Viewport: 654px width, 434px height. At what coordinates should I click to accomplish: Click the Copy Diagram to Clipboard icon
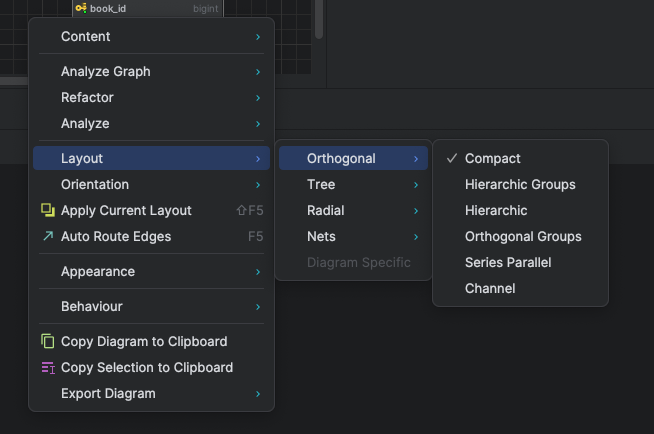47,341
